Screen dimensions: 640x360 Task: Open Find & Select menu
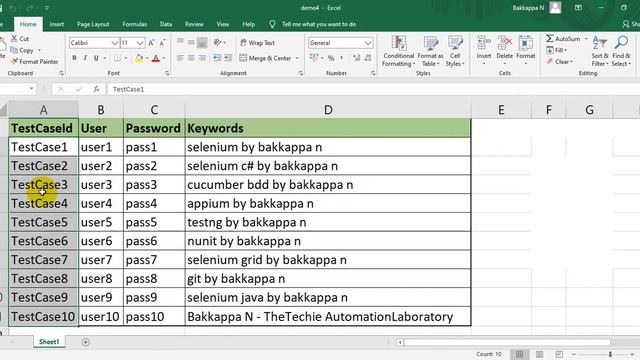tap(621, 51)
